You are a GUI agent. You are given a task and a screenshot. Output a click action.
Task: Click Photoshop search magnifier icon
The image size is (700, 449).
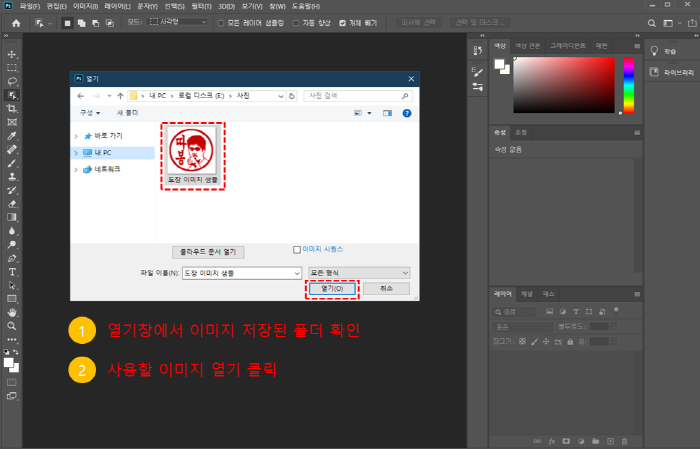(652, 23)
